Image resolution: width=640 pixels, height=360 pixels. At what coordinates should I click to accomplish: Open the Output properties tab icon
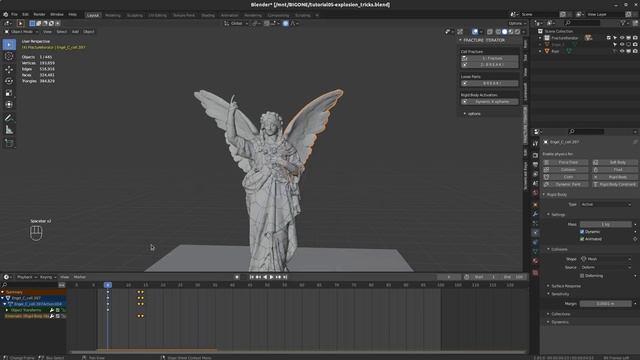pos(535,164)
